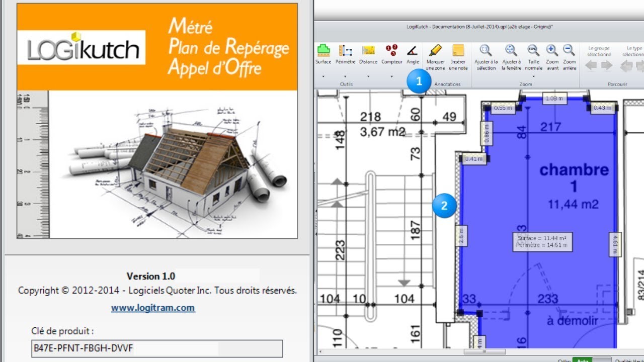Open the Distance dropdown arrow
The height and width of the screenshot is (362, 644).
[368, 76]
